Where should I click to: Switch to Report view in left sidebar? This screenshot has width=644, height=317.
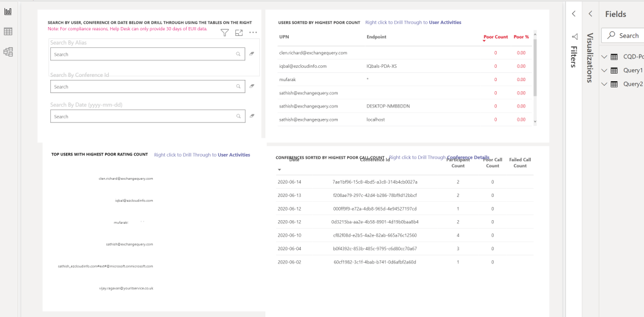point(8,11)
